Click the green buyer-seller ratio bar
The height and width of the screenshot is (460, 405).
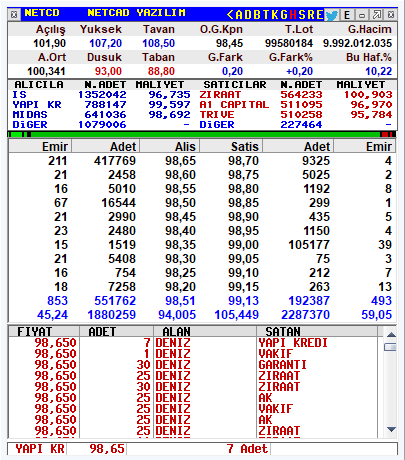pos(202,134)
